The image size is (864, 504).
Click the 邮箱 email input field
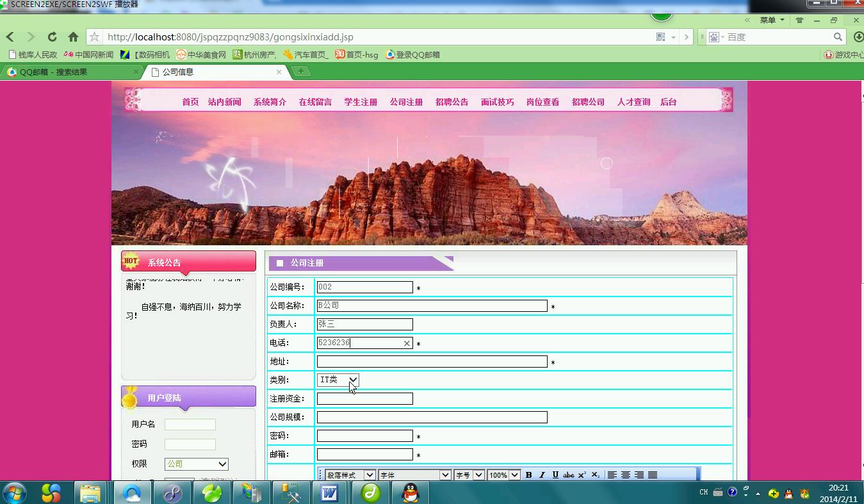click(x=365, y=454)
